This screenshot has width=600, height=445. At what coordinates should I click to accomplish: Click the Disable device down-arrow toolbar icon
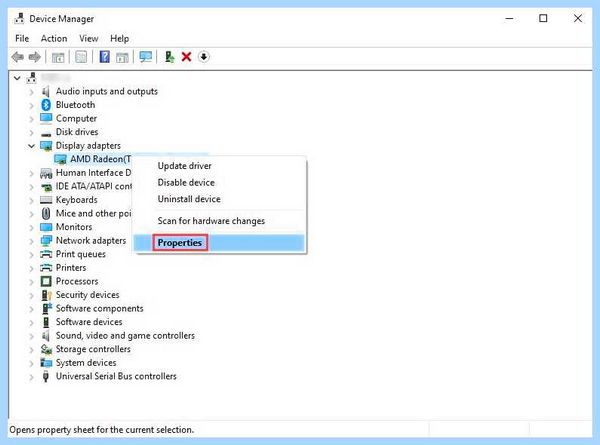point(204,57)
